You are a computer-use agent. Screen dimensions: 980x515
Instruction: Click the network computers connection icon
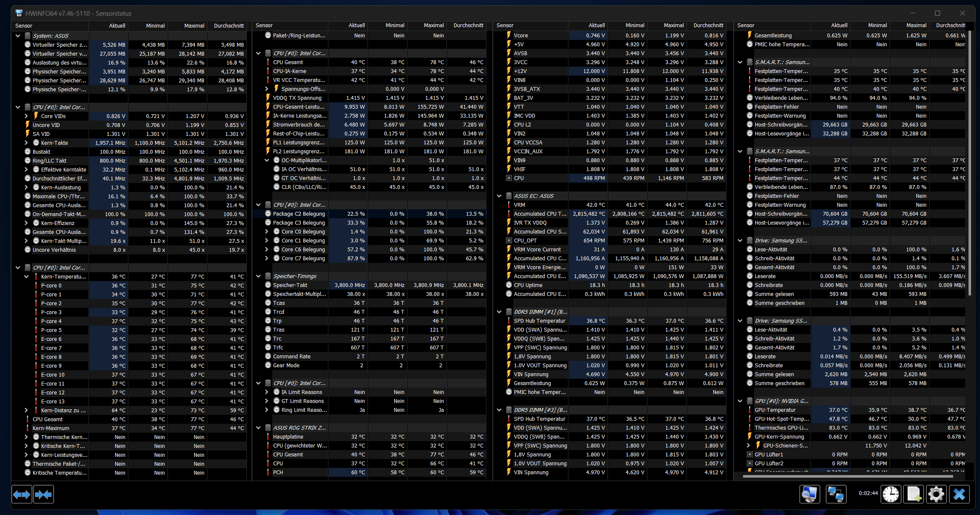pyautogui.click(x=836, y=494)
